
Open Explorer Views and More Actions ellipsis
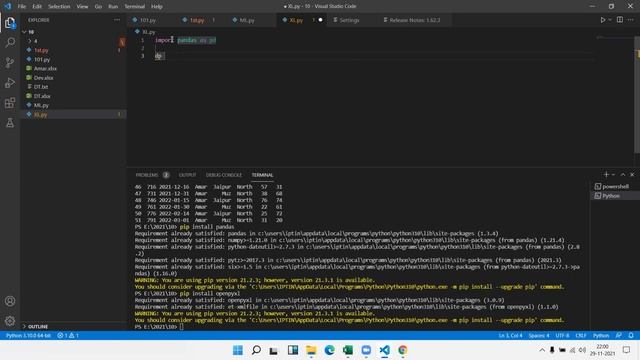(x=117, y=20)
